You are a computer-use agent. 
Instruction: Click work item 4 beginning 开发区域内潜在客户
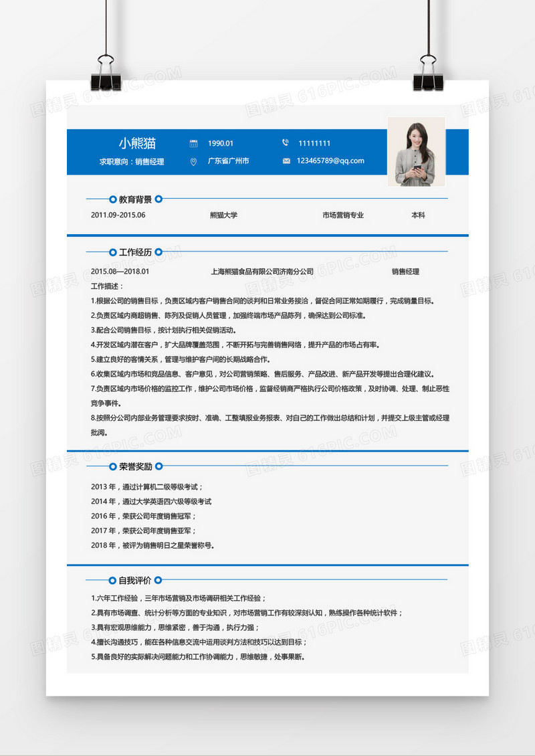click(x=236, y=345)
